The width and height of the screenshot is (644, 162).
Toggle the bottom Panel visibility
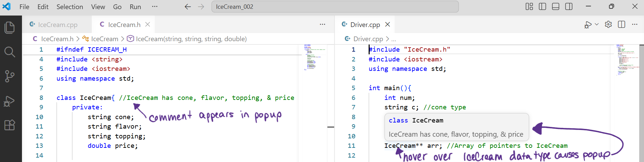[x=555, y=6]
